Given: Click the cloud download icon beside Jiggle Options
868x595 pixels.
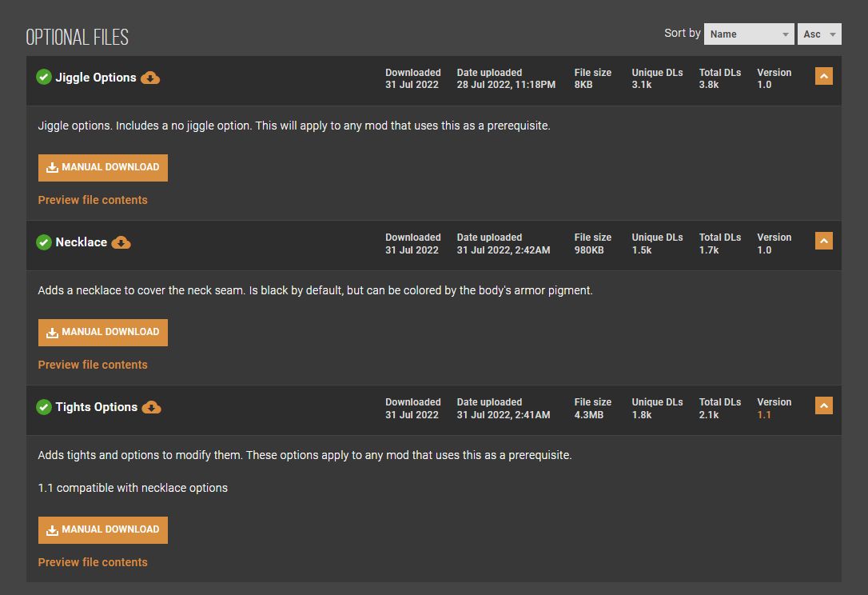Looking at the screenshot, I should coord(150,78).
